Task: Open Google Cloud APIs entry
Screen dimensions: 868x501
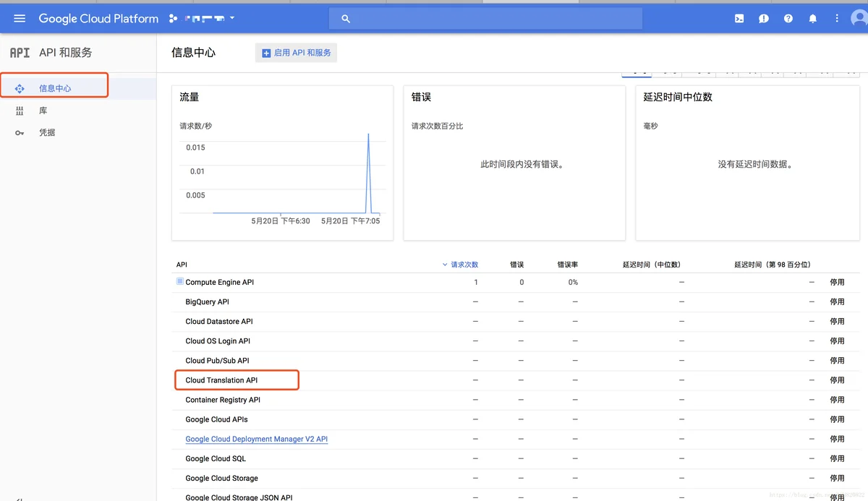Action: [216, 419]
